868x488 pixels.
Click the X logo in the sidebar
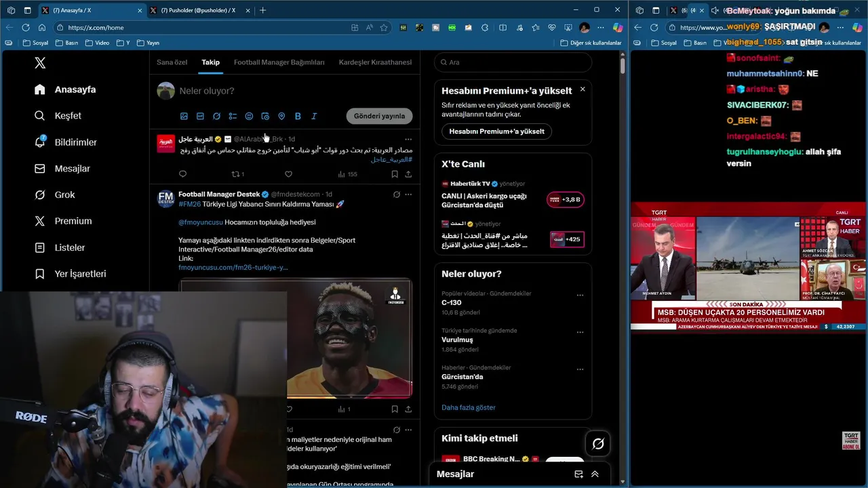tap(40, 63)
